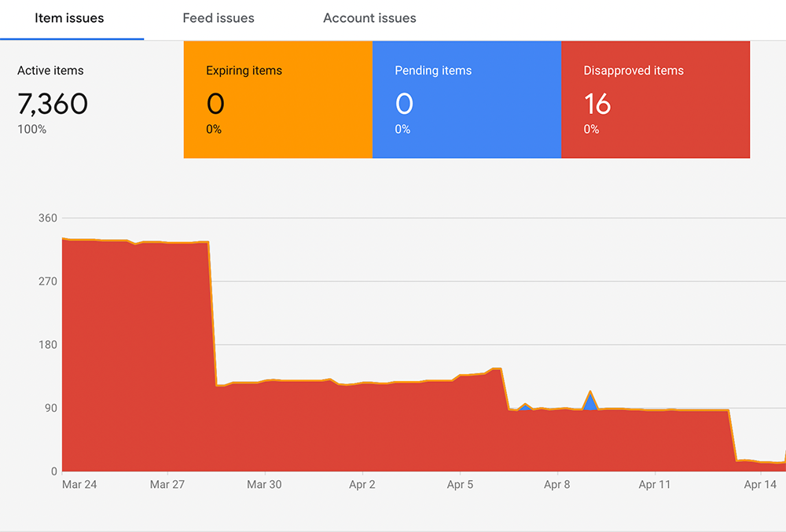Click the Disapproved items value 16
This screenshot has width=786, height=532.
(x=597, y=104)
